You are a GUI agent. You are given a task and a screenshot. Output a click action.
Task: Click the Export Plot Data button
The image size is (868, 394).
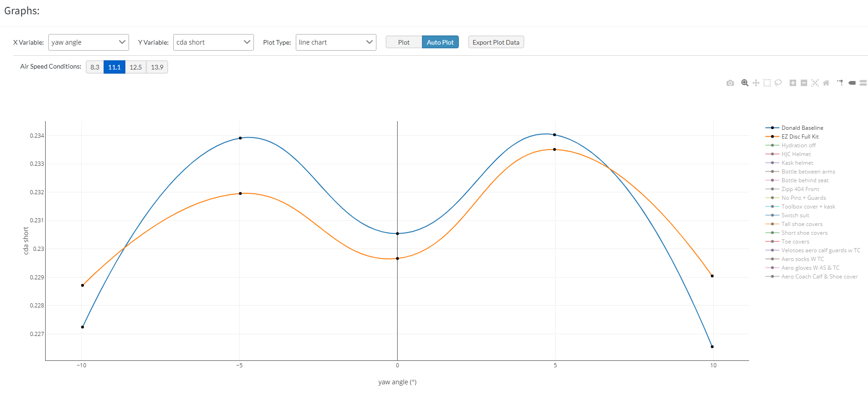coord(496,42)
